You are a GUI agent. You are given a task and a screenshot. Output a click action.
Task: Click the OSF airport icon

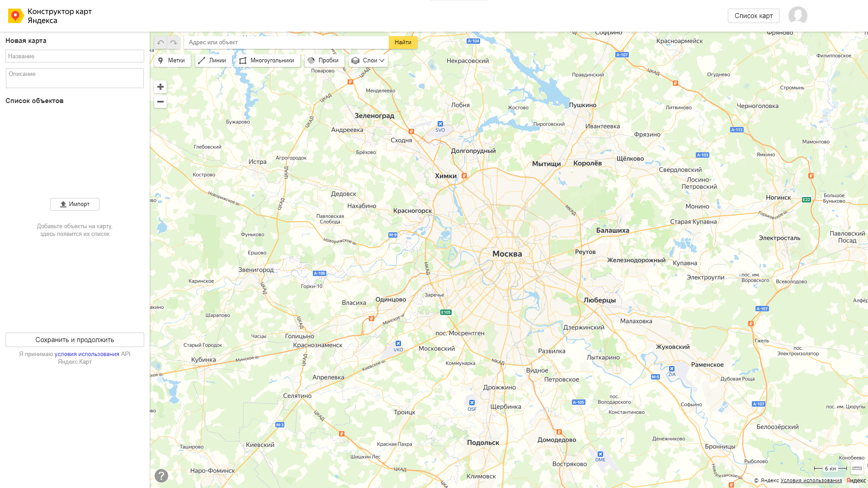pyautogui.click(x=472, y=403)
